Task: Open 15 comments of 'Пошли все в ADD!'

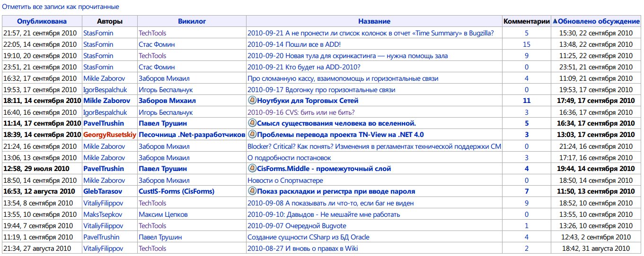Action: click(527, 44)
